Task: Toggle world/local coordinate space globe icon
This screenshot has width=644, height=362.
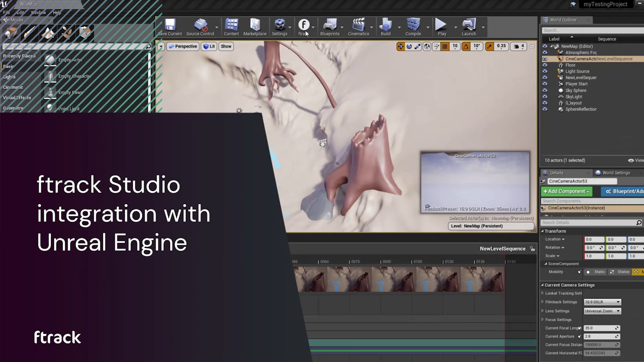Action: pos(427,46)
